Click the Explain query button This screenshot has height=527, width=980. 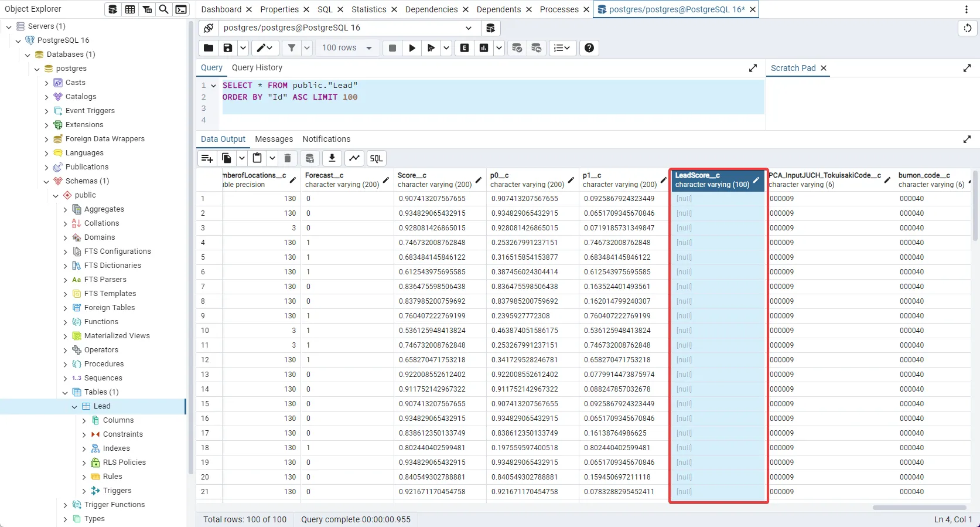[465, 48]
